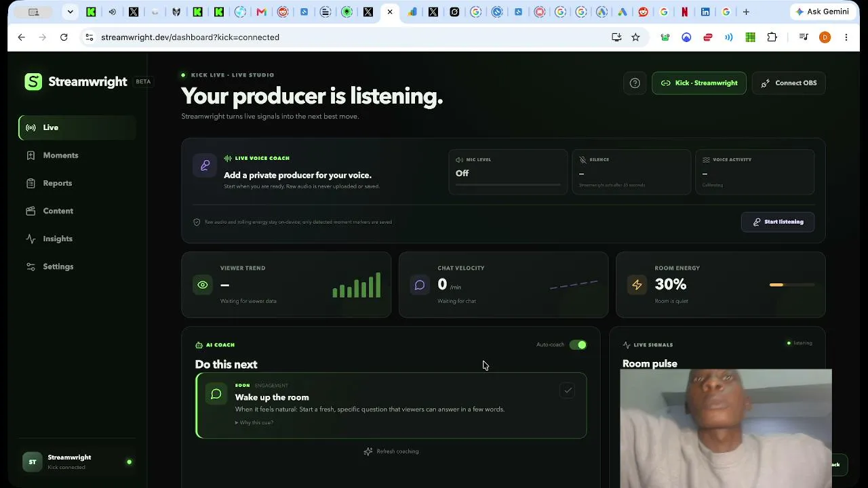
Task: Open Settings in the sidebar
Action: [x=77, y=266]
